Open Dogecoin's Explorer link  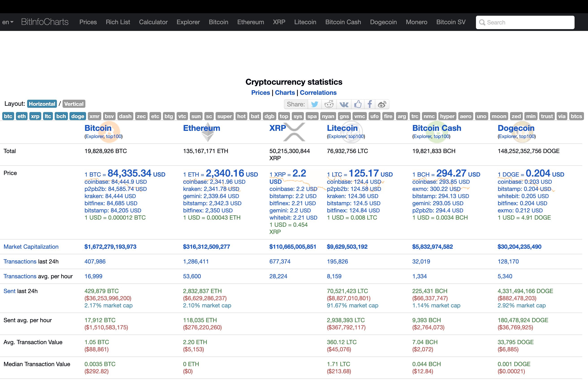pos(508,136)
